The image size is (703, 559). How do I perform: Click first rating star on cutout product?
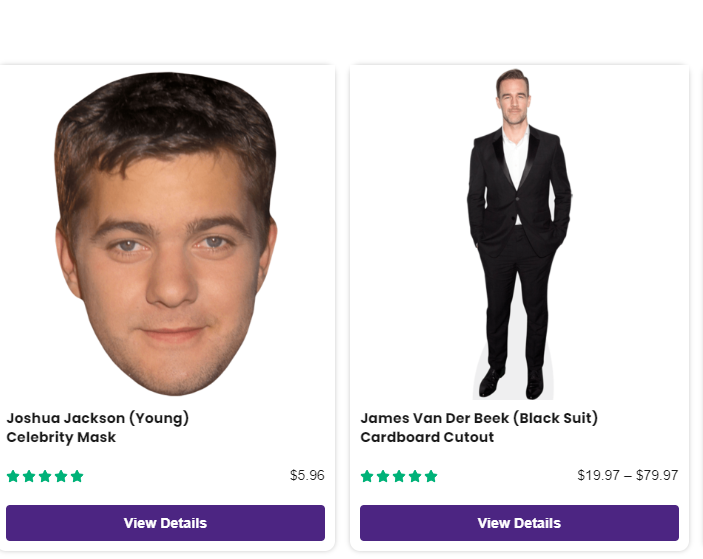click(367, 476)
